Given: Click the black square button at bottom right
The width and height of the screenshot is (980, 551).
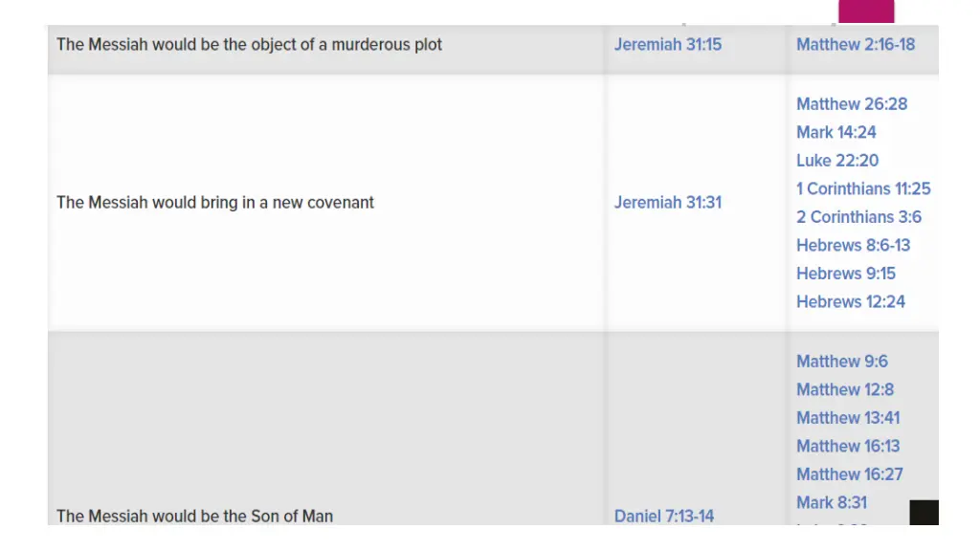Looking at the screenshot, I should pyautogui.click(x=924, y=513).
